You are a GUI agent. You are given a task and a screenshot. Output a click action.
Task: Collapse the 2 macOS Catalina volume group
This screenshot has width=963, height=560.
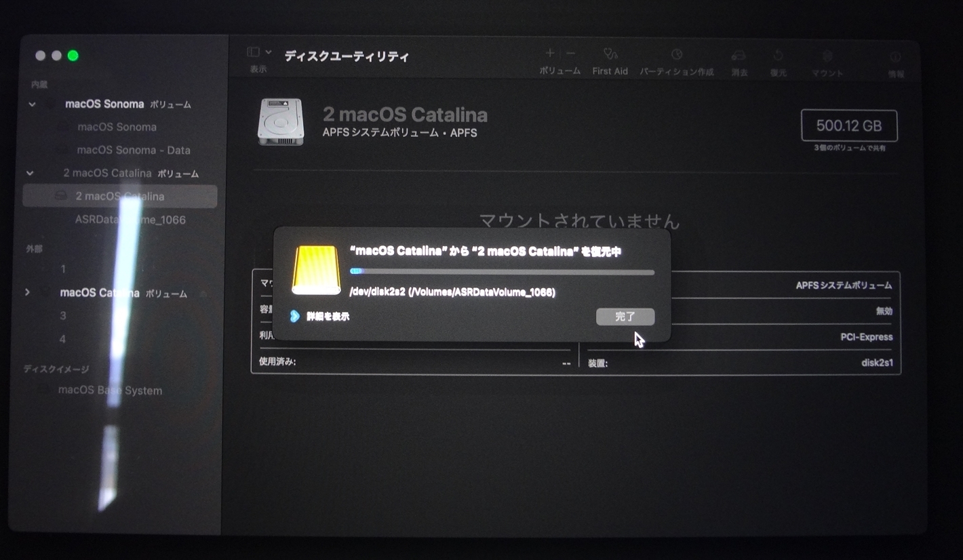click(30, 174)
